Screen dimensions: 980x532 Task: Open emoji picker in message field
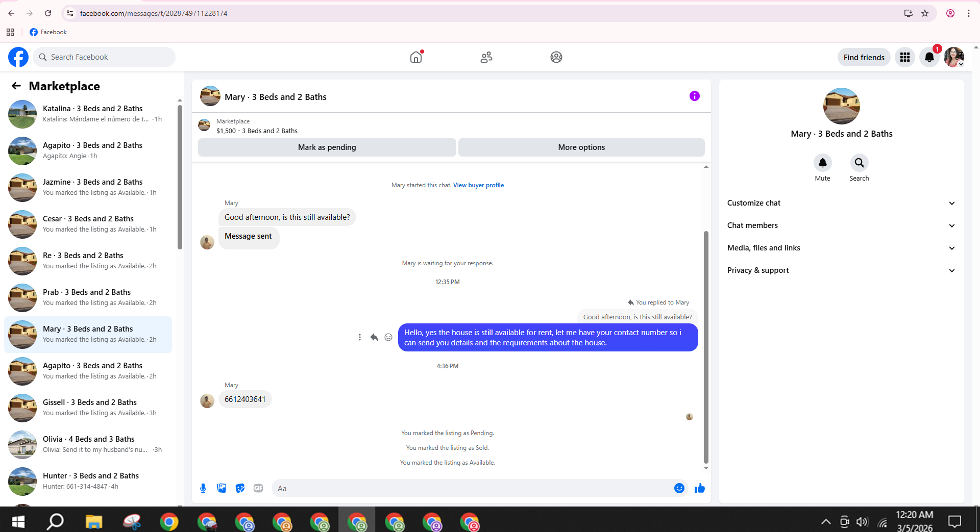click(x=679, y=488)
